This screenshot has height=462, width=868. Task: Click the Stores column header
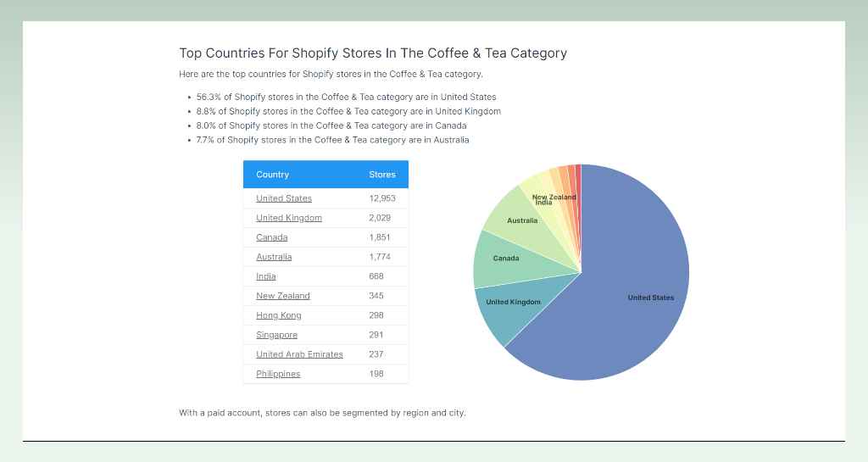(x=382, y=175)
